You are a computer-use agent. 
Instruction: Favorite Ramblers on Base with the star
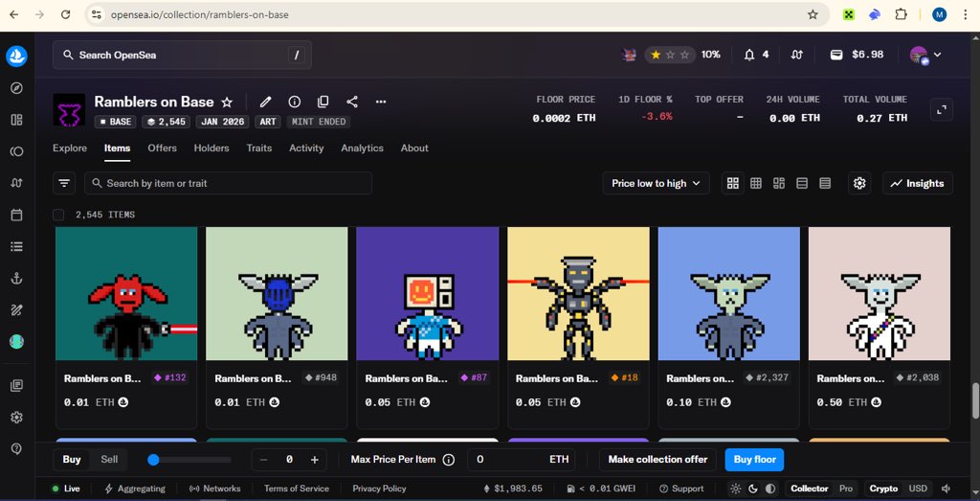[x=228, y=102]
